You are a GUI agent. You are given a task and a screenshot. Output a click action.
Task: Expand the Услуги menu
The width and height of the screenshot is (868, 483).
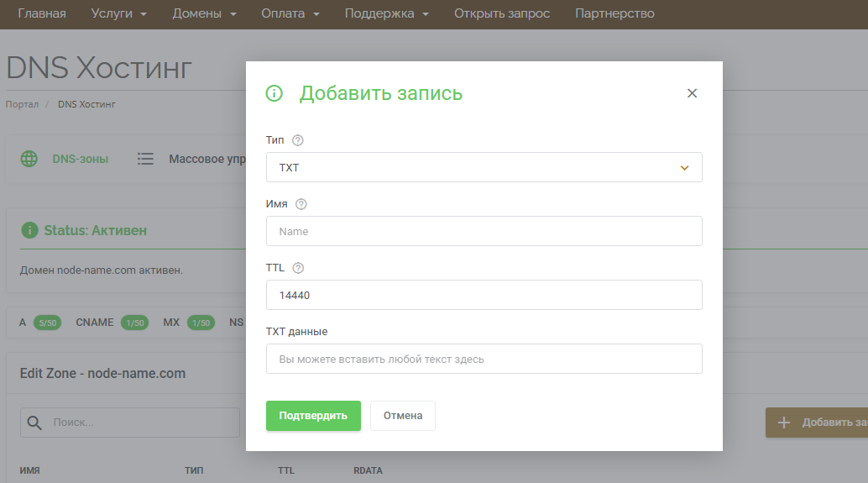tap(118, 13)
